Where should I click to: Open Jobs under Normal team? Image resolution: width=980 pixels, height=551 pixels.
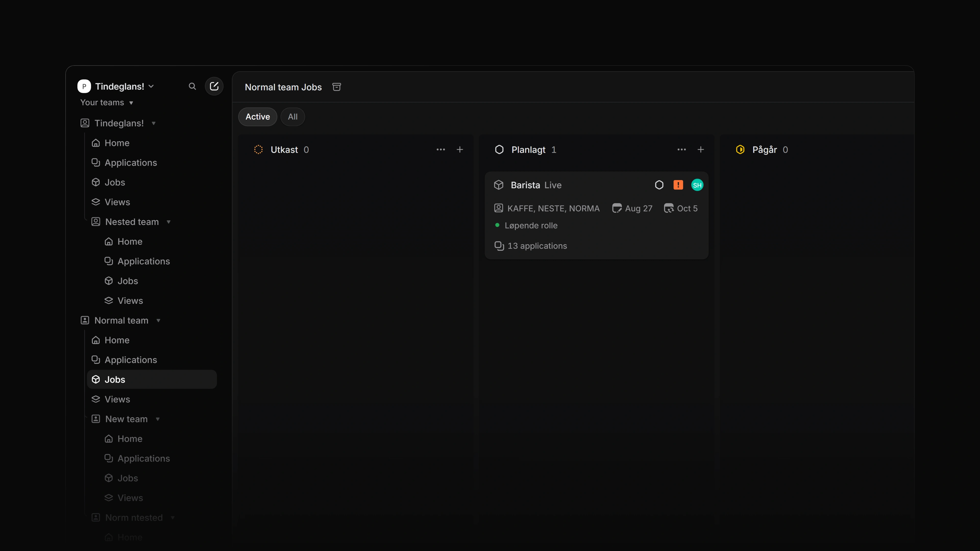152,380
